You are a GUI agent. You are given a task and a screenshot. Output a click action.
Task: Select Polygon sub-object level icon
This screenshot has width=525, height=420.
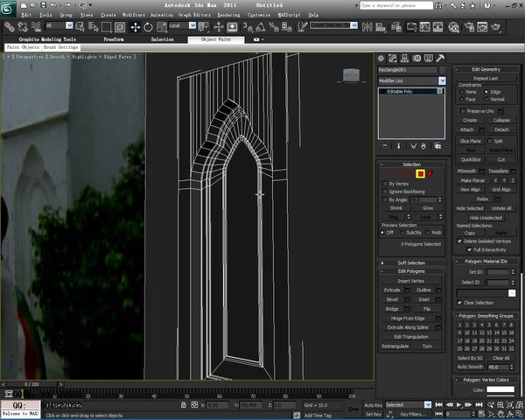click(420, 173)
